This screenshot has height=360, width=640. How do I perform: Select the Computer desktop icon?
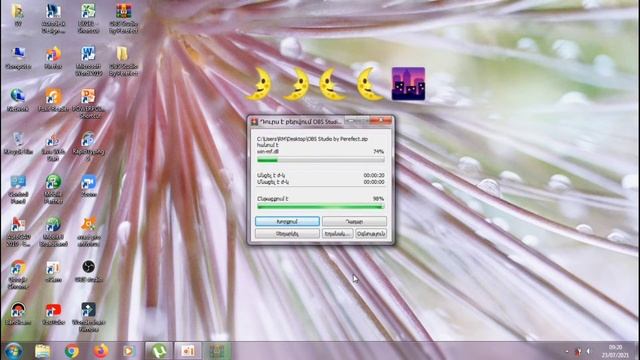click(x=18, y=58)
